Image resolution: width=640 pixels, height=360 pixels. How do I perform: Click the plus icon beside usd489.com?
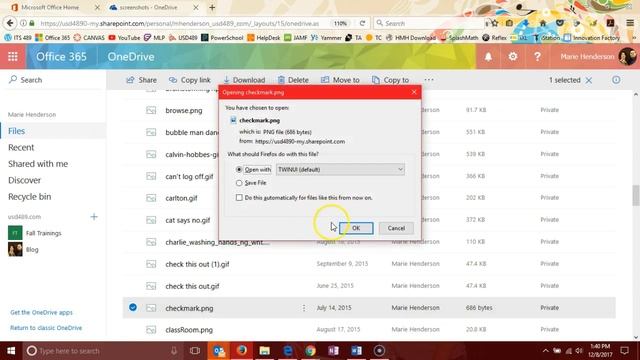(94, 217)
